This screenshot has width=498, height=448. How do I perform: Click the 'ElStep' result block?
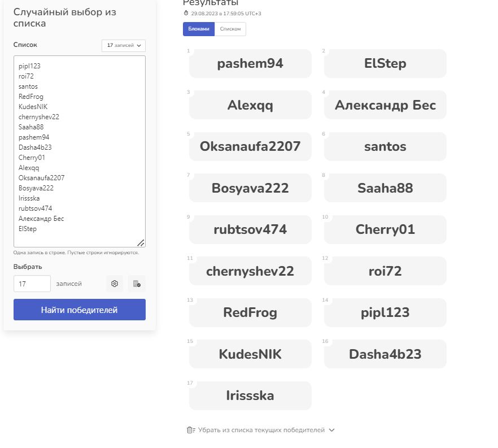click(x=385, y=64)
